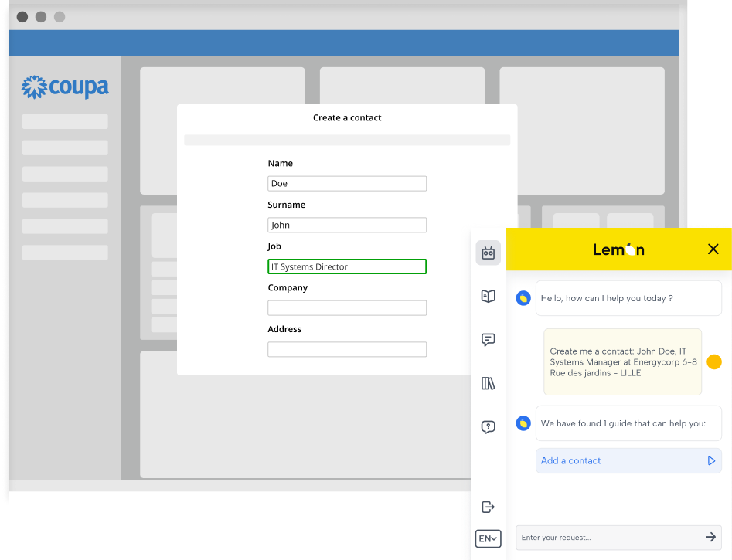Click the Name field containing Doe
This screenshot has height=560, width=732.
tap(347, 184)
